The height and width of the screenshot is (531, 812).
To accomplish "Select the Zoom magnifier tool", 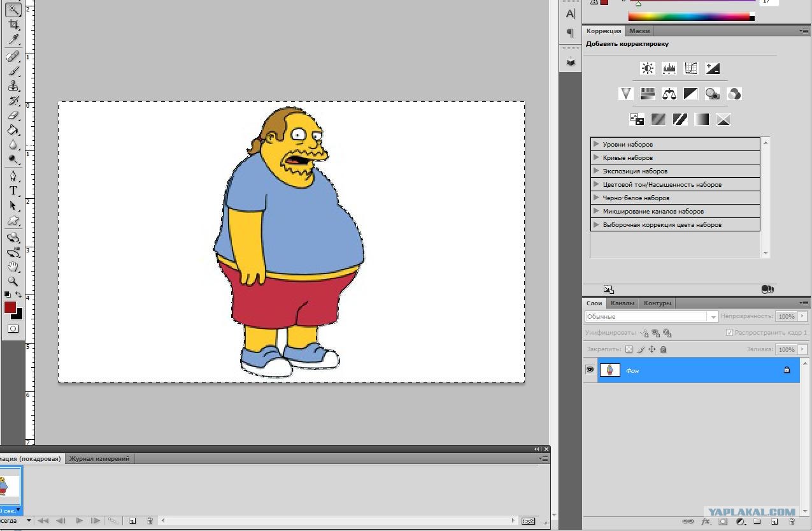I will point(13,281).
